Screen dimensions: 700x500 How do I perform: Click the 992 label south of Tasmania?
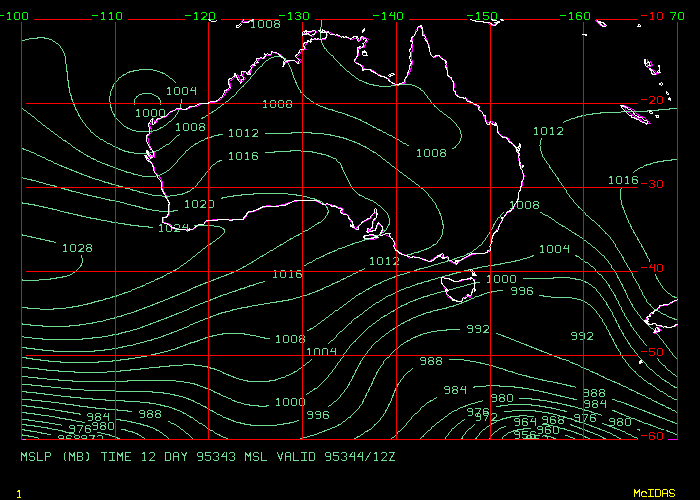tap(478, 329)
